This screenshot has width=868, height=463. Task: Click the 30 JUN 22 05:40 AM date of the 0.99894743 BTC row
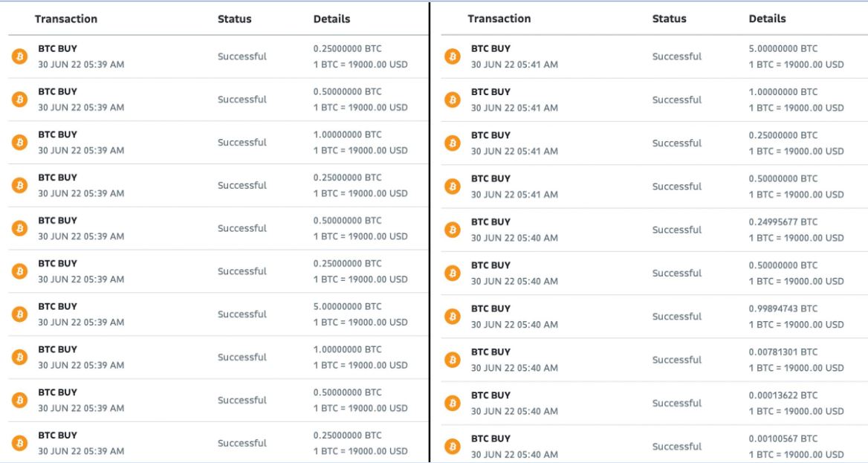point(514,325)
